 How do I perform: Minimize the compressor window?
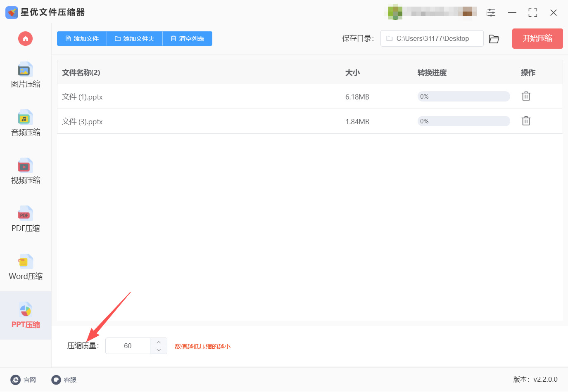[x=512, y=13]
